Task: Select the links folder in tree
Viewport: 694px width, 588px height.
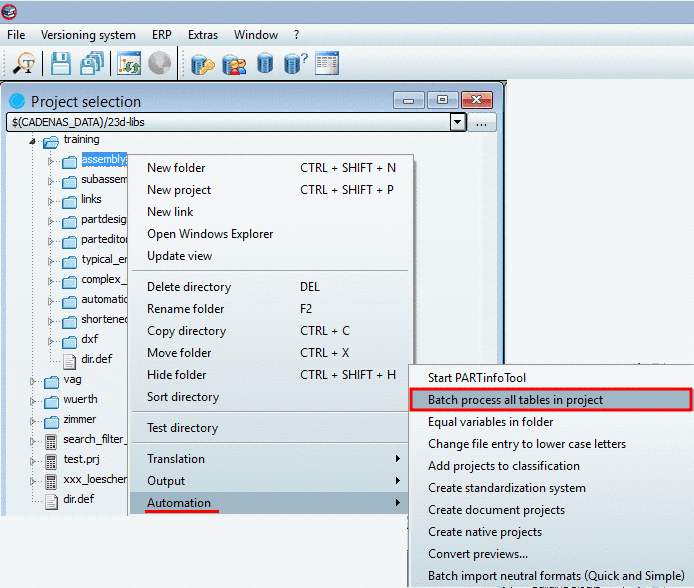Action: tap(91, 200)
